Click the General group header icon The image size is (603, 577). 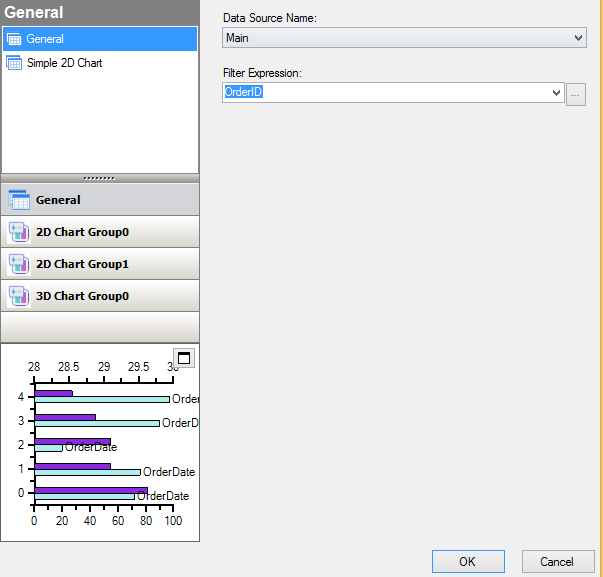click(x=18, y=200)
